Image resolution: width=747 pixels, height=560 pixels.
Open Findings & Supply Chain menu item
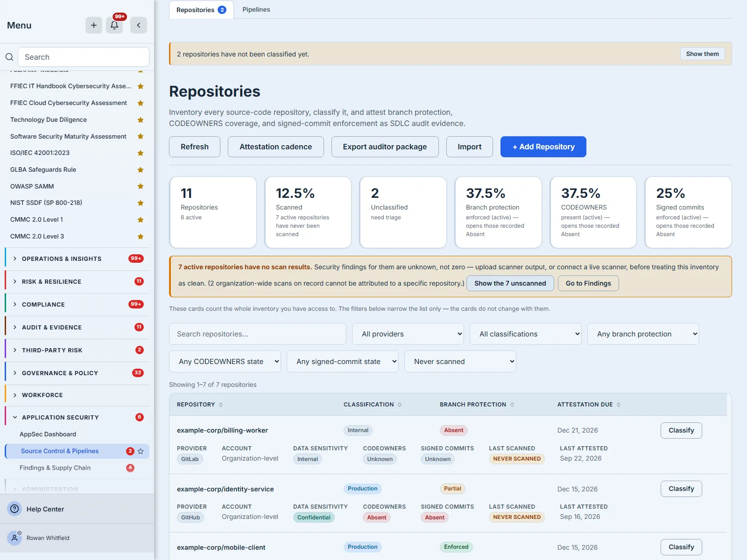click(55, 468)
